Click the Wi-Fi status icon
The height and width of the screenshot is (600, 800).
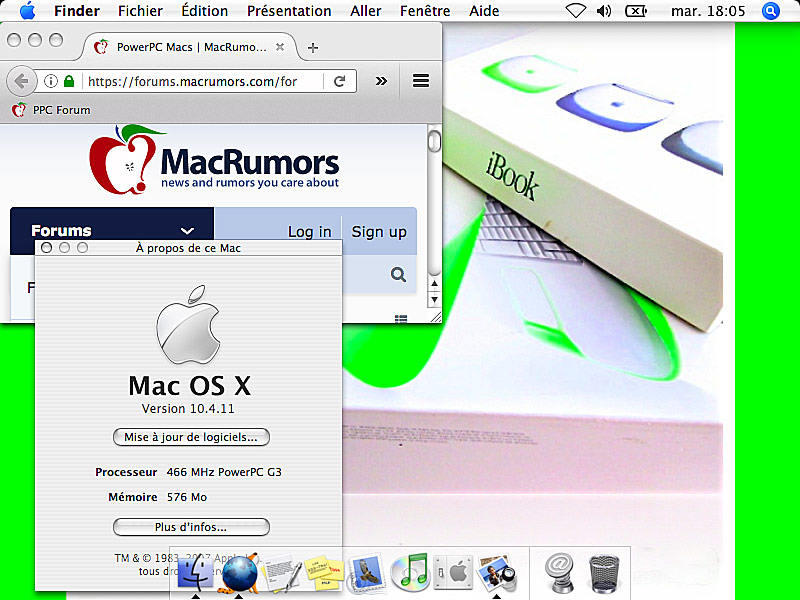[x=576, y=11]
